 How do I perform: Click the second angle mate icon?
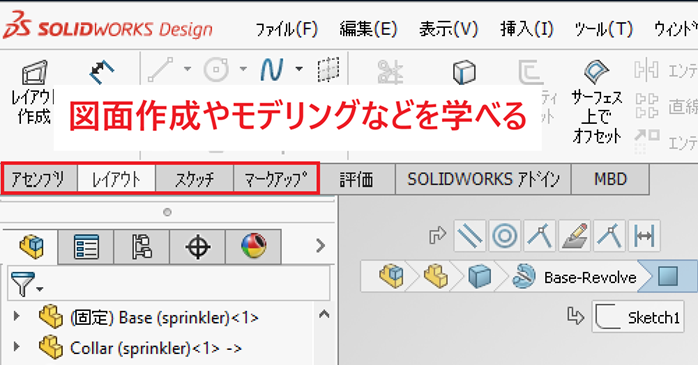click(x=609, y=236)
